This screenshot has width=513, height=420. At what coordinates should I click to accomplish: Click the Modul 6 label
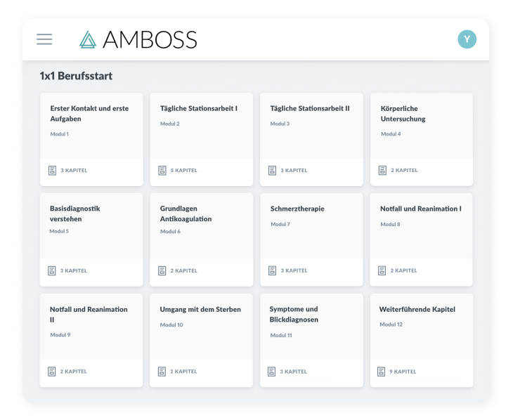(x=170, y=231)
